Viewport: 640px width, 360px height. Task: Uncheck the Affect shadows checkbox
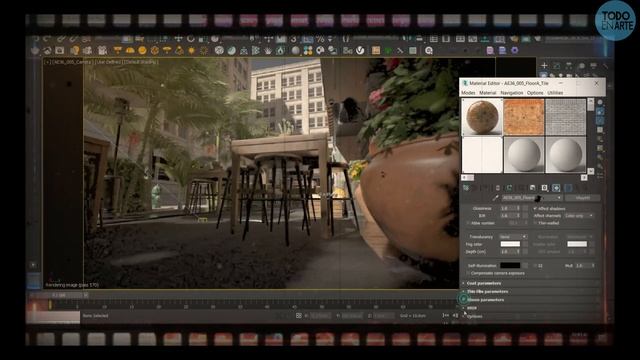click(x=536, y=209)
